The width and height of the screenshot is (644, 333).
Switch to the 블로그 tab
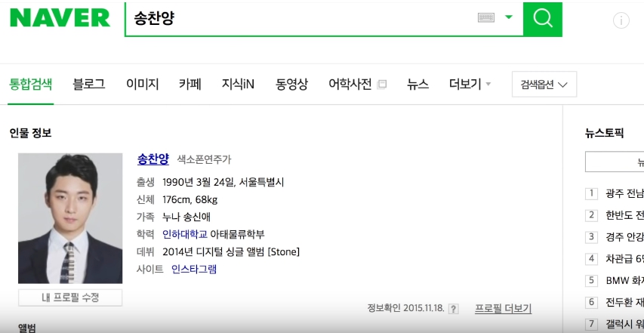pyautogui.click(x=88, y=85)
